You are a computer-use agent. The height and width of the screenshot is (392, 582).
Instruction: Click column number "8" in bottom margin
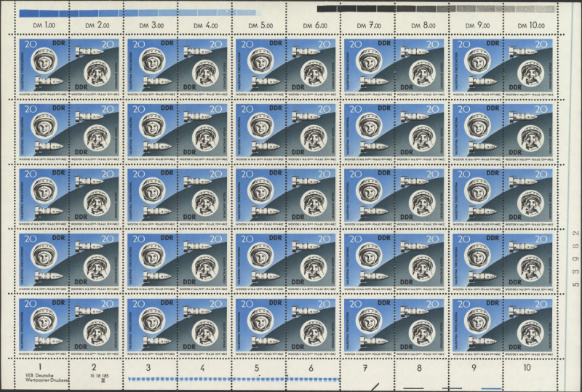[x=420, y=368]
